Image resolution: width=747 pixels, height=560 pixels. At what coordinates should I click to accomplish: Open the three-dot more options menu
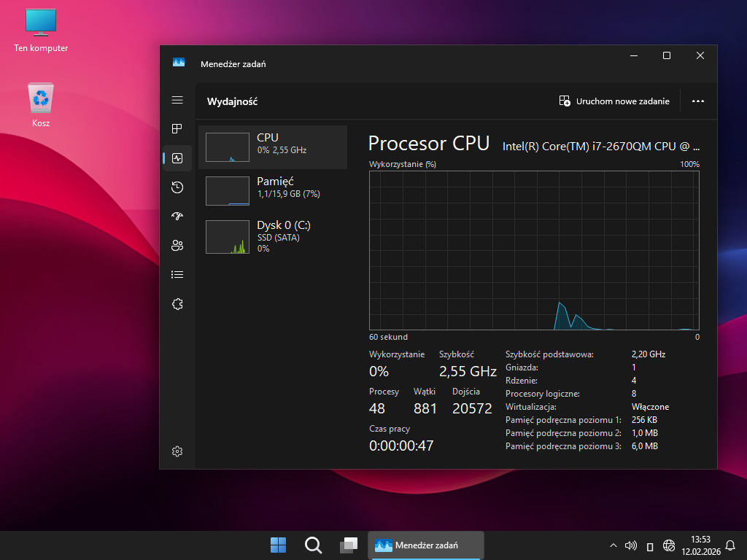click(x=697, y=101)
